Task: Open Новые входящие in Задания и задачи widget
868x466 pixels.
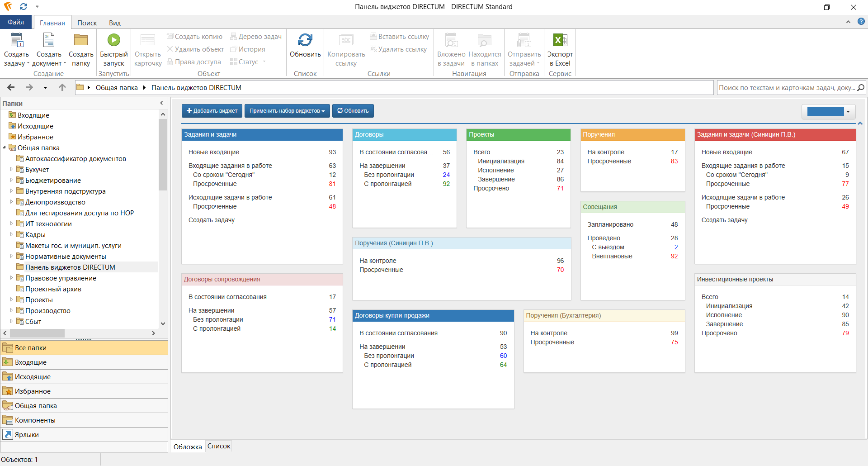Action: click(x=214, y=152)
